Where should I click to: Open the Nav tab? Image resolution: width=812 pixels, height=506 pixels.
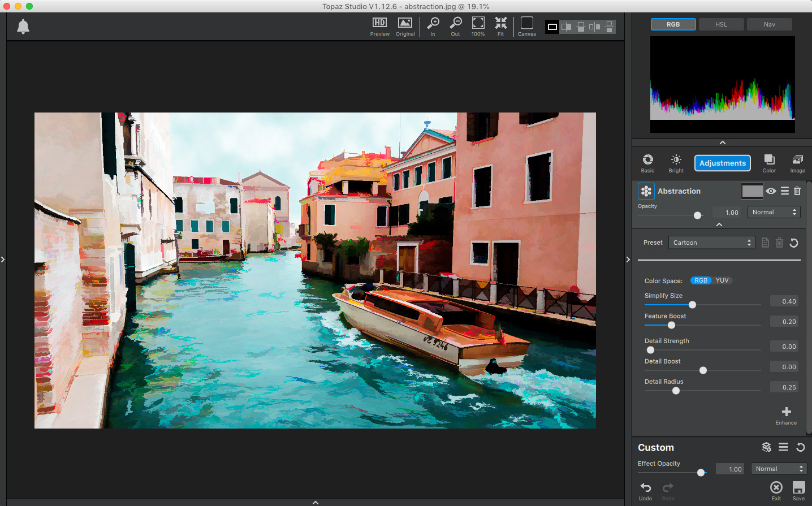(x=769, y=24)
